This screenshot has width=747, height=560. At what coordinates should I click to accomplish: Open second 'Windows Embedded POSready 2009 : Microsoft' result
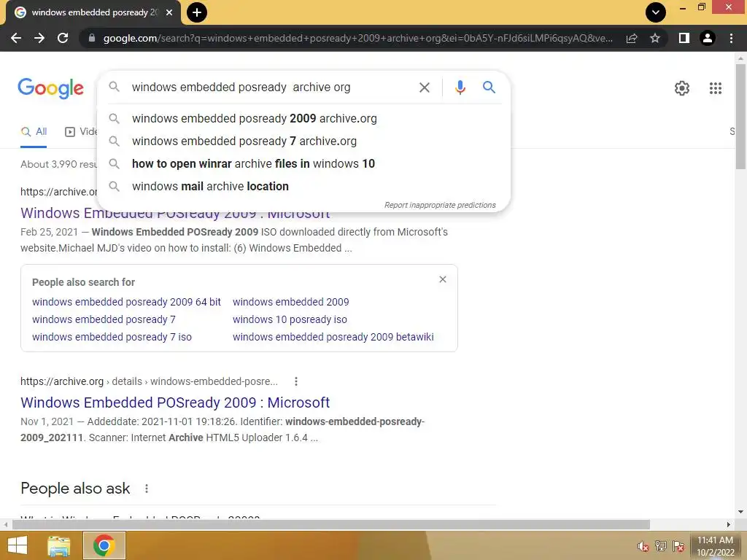[x=175, y=402]
